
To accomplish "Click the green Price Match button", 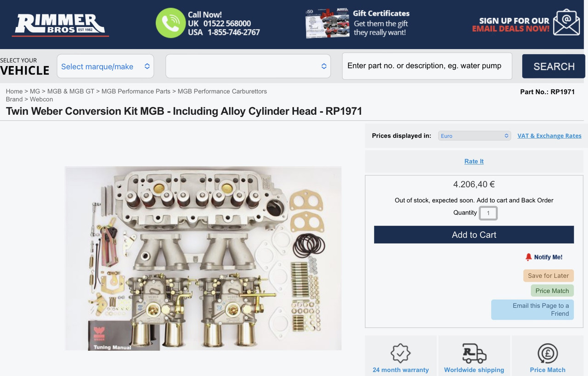I will pyautogui.click(x=552, y=291).
